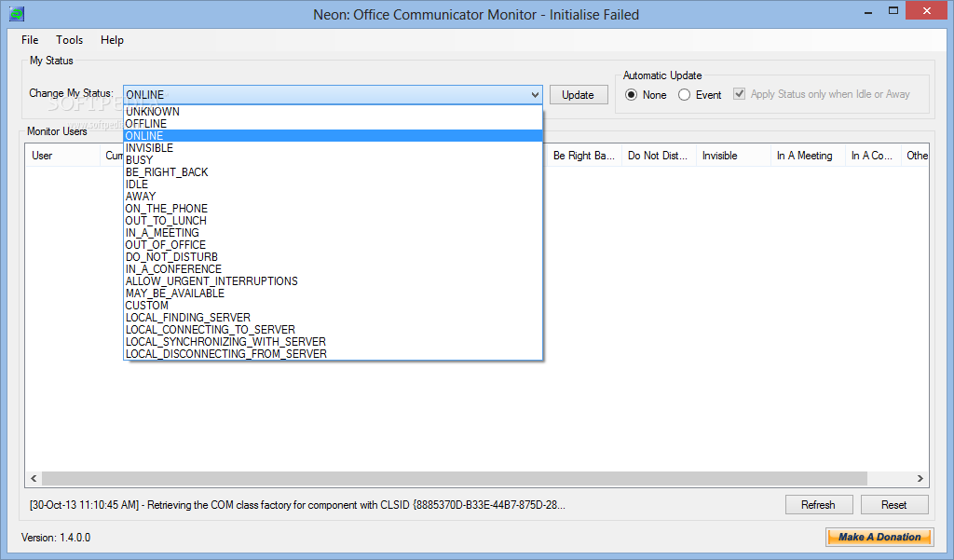Click the horizontal scrollbar left arrow
Viewport: 954px width, 560px height.
[x=34, y=478]
